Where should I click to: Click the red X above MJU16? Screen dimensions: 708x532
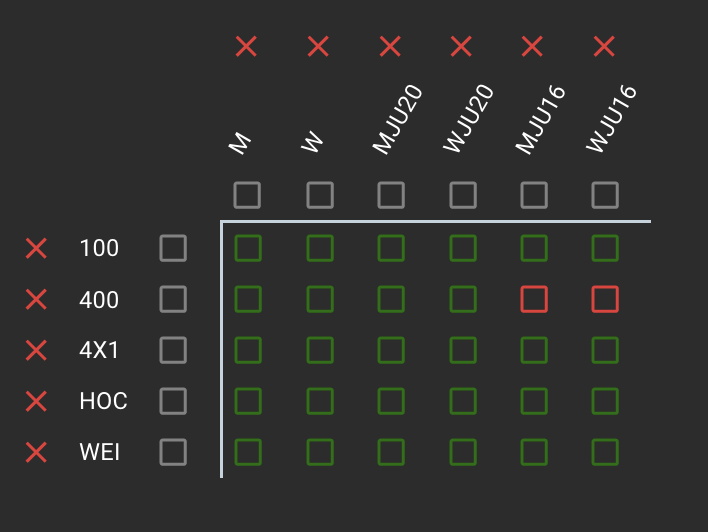532,46
